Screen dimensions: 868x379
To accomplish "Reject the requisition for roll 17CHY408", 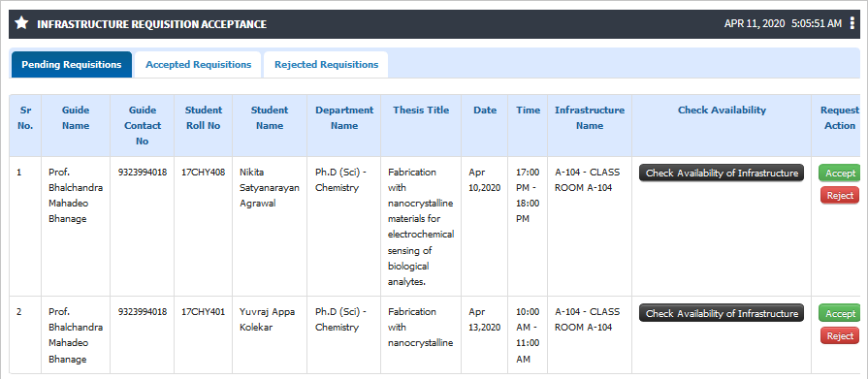I will pos(840,195).
